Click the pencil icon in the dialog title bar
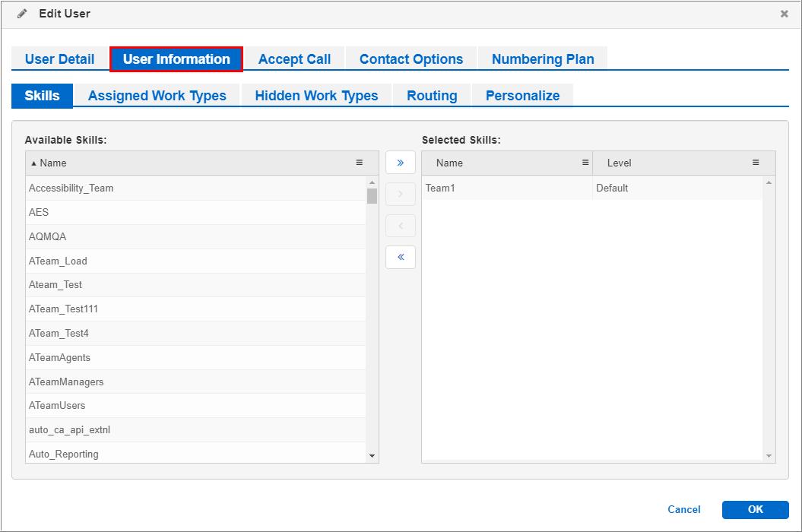The image size is (802, 532). point(22,13)
